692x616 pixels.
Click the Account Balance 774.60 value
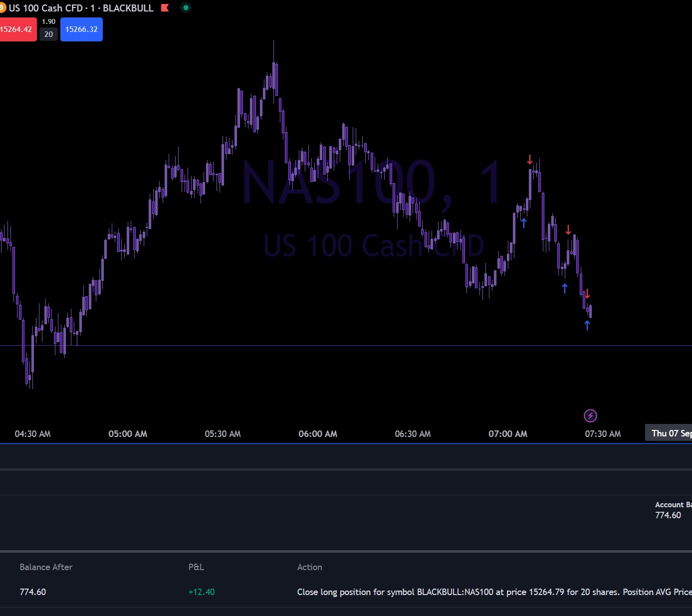click(668, 515)
